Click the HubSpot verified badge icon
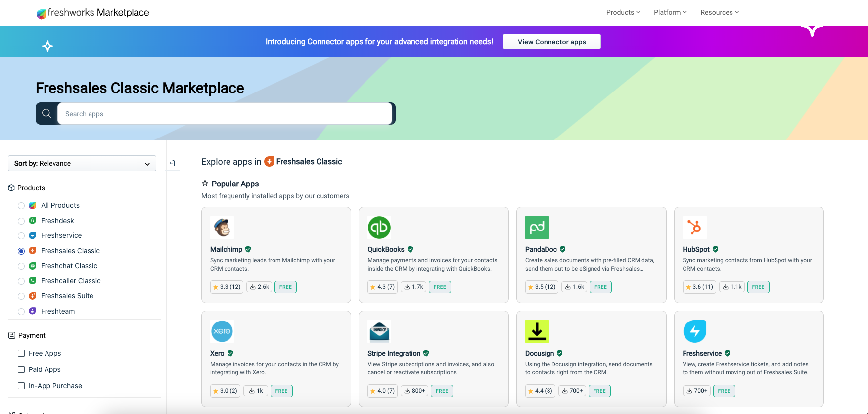The image size is (868, 414). click(x=716, y=249)
